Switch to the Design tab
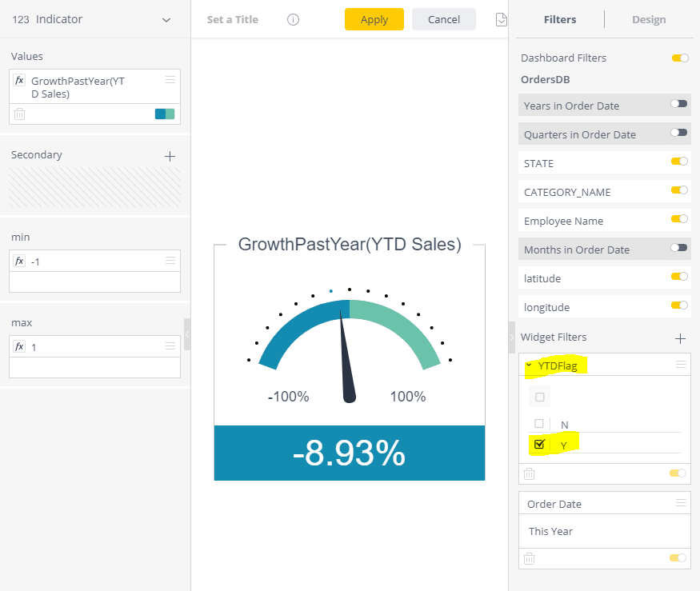This screenshot has width=700, height=591. tap(649, 20)
